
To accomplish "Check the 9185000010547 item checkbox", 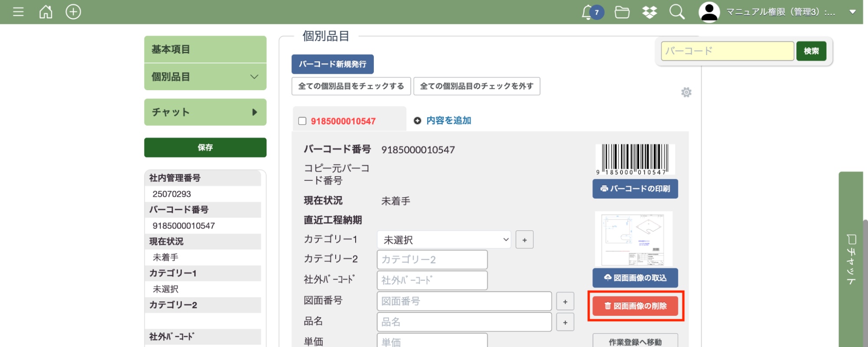I will coord(302,121).
